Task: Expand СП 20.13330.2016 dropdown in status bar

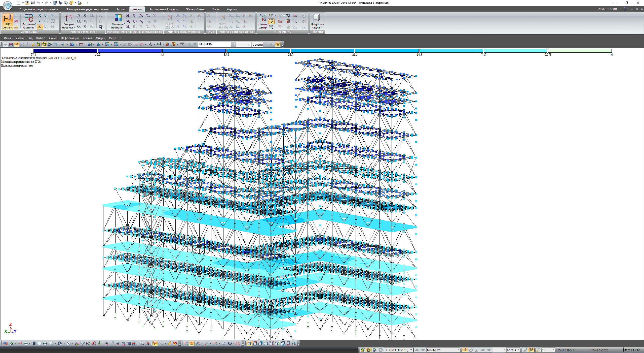Action: click(x=411, y=350)
